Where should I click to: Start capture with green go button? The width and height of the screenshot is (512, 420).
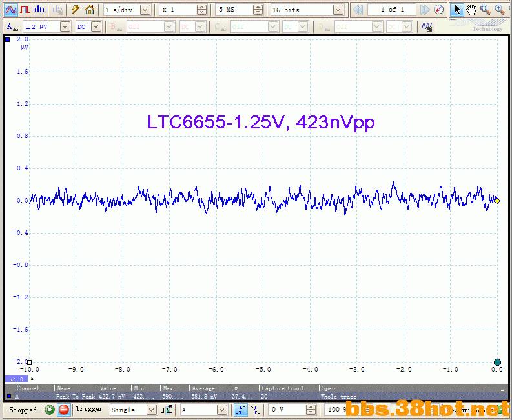pos(50,410)
